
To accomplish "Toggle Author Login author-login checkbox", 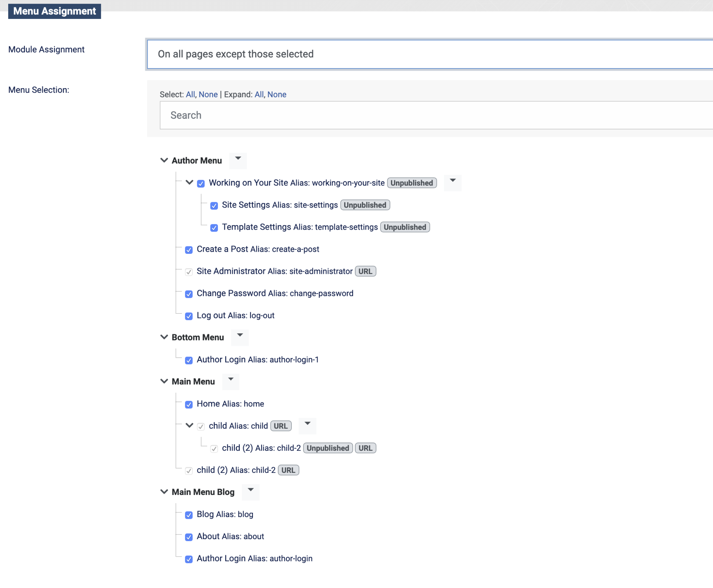I will 189,559.
